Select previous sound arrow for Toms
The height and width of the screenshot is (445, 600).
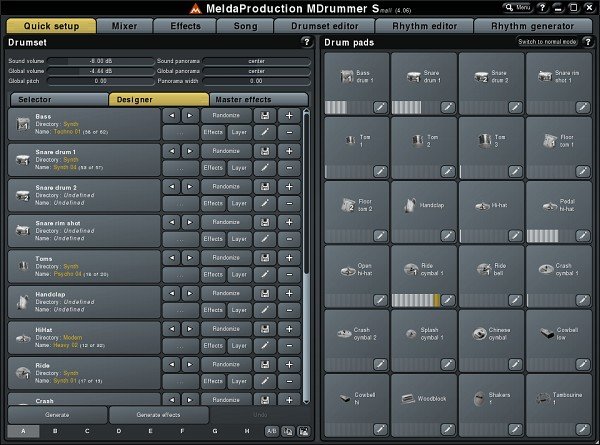(x=172, y=258)
